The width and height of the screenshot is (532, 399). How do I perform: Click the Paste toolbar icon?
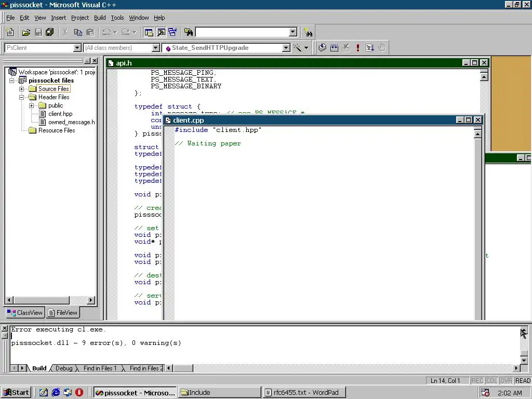pyautogui.click(x=90, y=32)
